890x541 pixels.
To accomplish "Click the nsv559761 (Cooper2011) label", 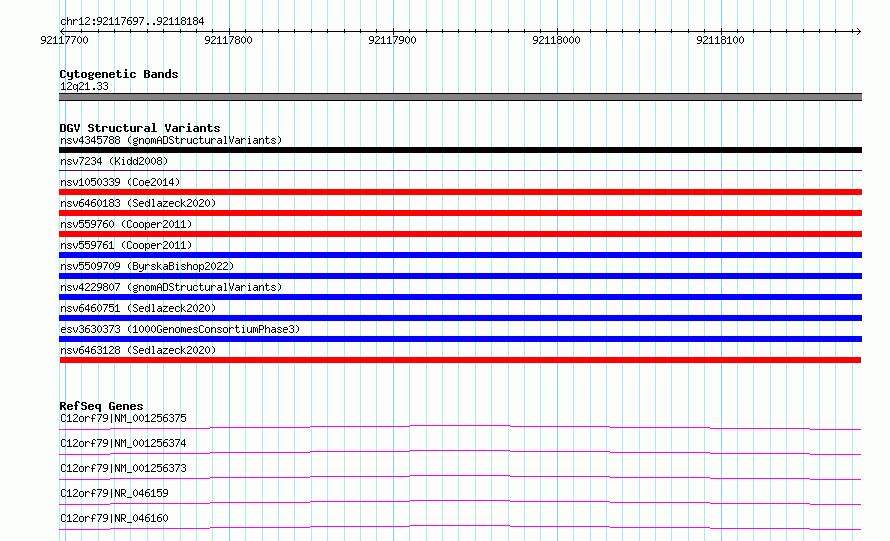I will [126, 245].
